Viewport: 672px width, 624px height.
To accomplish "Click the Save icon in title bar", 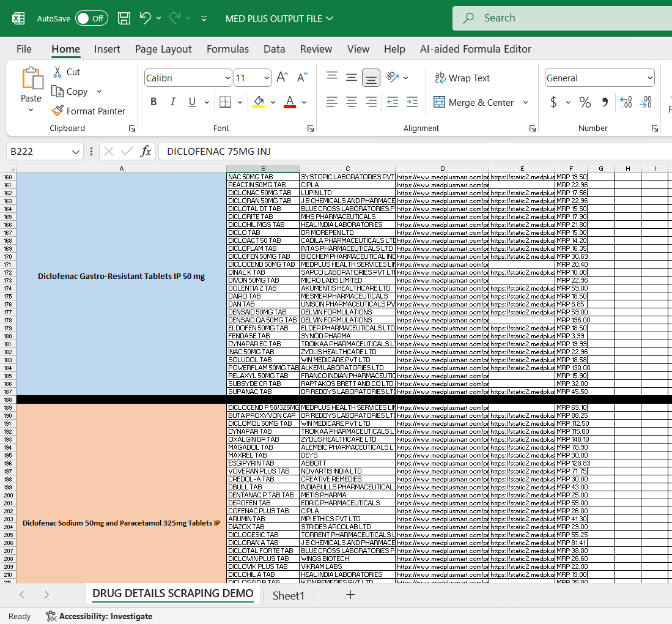I will 124,18.
